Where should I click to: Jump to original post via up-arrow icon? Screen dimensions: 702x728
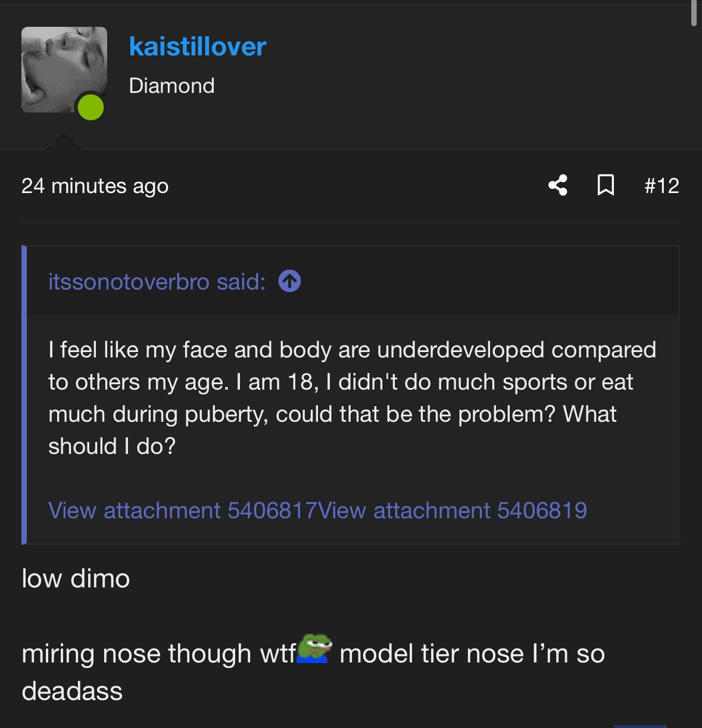(289, 281)
